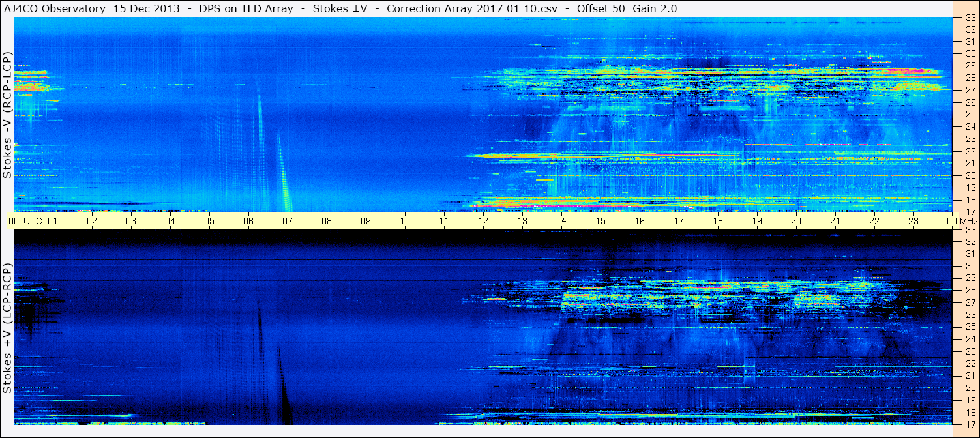Pick the 04 hour time axis marker
The image size is (980, 438).
pyautogui.click(x=170, y=221)
